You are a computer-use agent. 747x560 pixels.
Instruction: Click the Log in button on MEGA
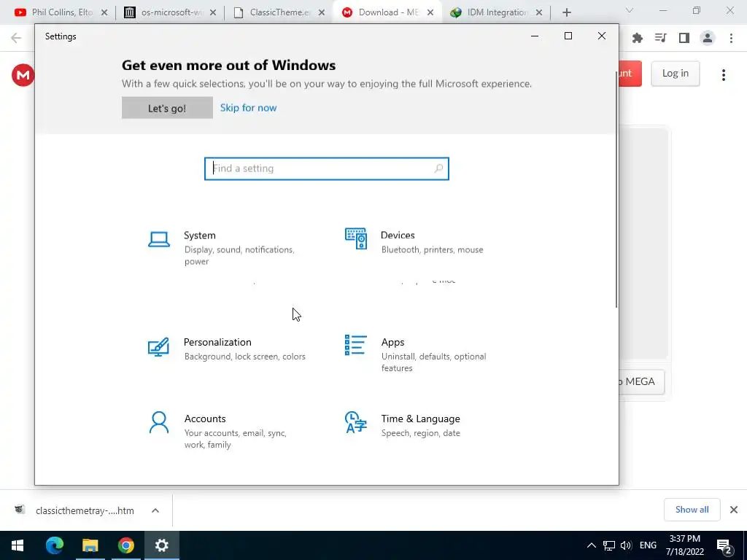[x=675, y=74]
